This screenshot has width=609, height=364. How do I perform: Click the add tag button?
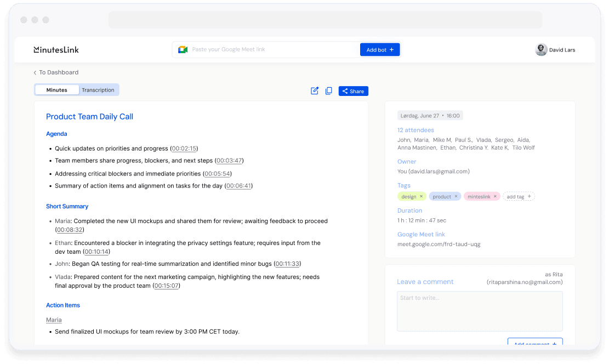519,196
